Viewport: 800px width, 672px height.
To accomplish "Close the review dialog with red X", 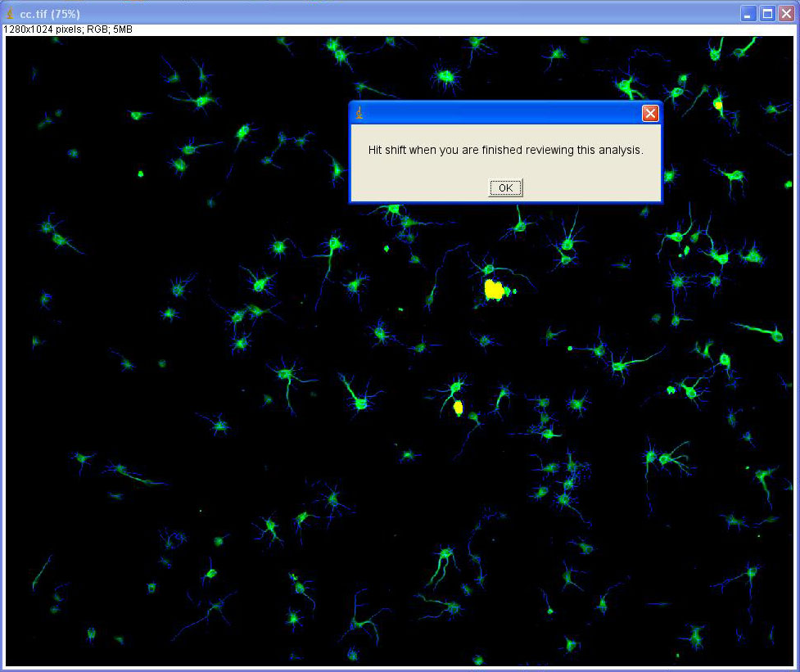I will tap(650, 114).
